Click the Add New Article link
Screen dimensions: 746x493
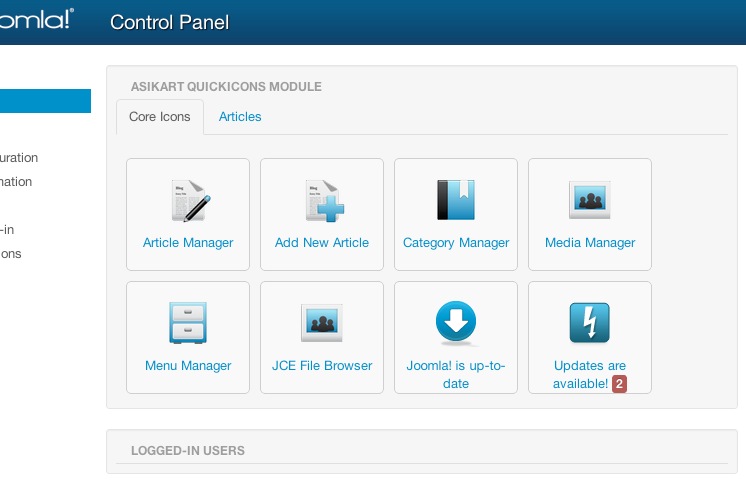[x=322, y=242]
